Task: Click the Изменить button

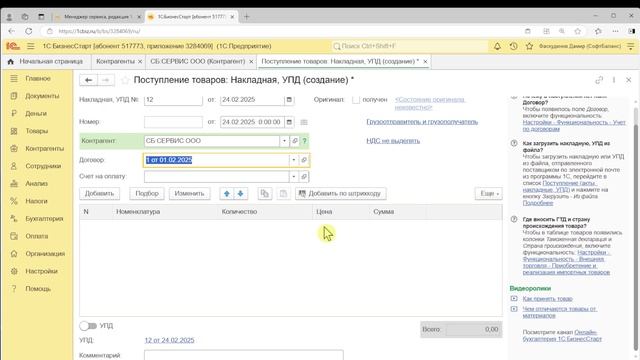Action: click(x=189, y=193)
